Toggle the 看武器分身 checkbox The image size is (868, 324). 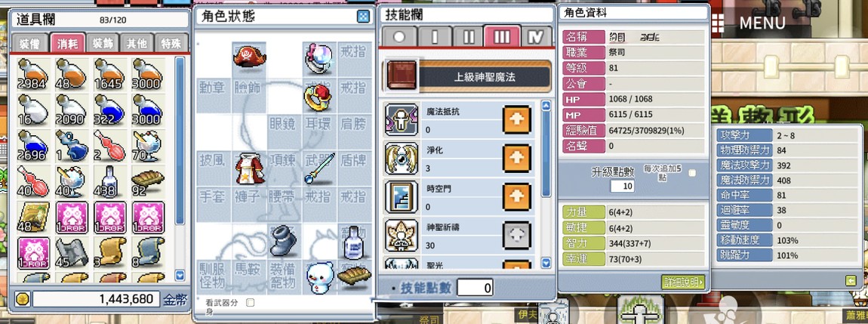(251, 302)
